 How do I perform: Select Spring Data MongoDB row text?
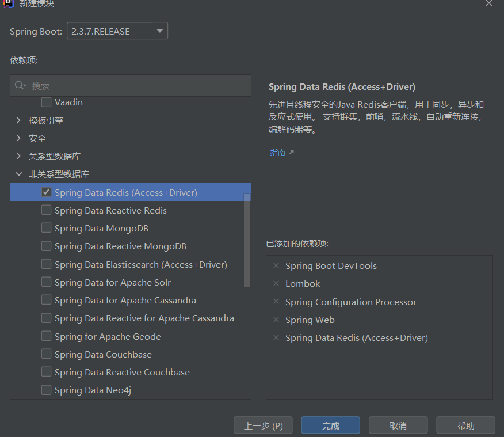coord(102,229)
